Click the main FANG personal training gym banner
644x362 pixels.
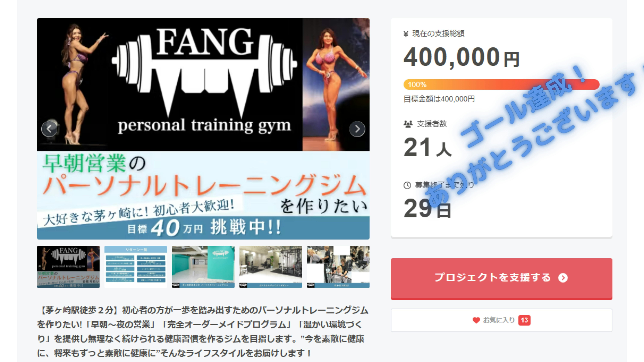[x=203, y=129]
